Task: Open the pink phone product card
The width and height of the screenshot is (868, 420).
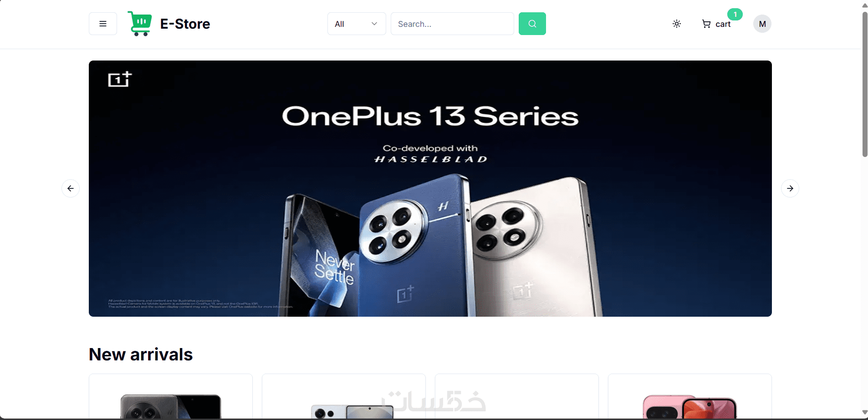Action: coord(690,397)
